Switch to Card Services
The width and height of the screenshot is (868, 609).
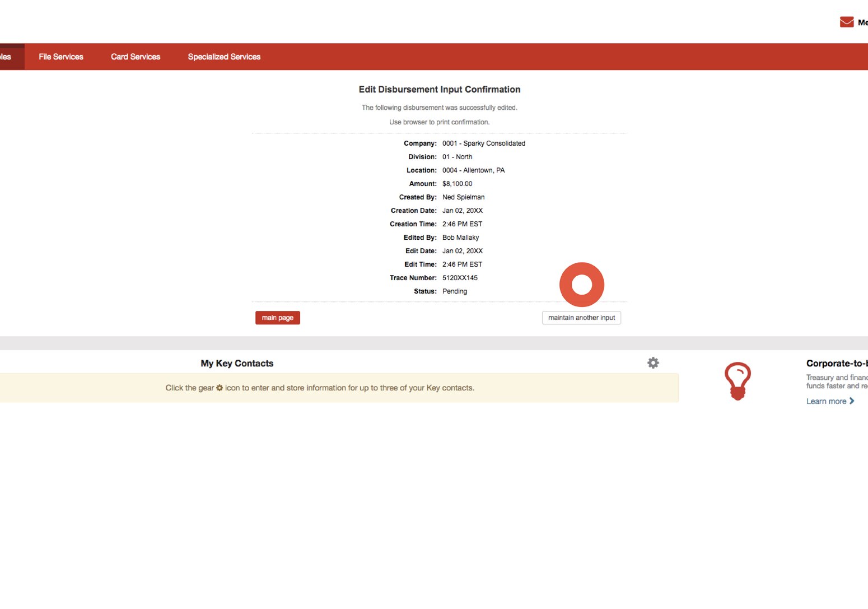pyautogui.click(x=135, y=56)
